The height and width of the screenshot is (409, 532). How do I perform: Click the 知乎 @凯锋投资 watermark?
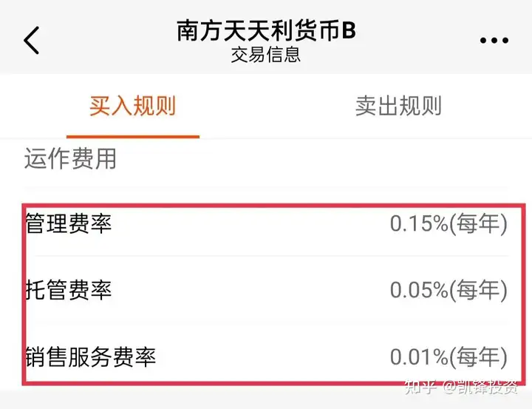coord(461,388)
